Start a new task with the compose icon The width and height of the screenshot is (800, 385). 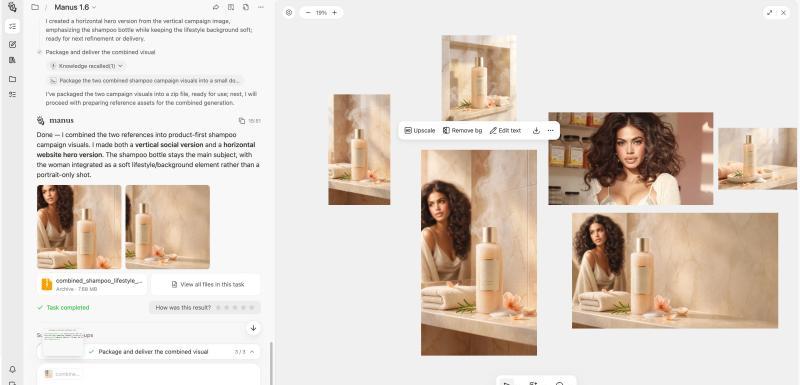(12, 44)
